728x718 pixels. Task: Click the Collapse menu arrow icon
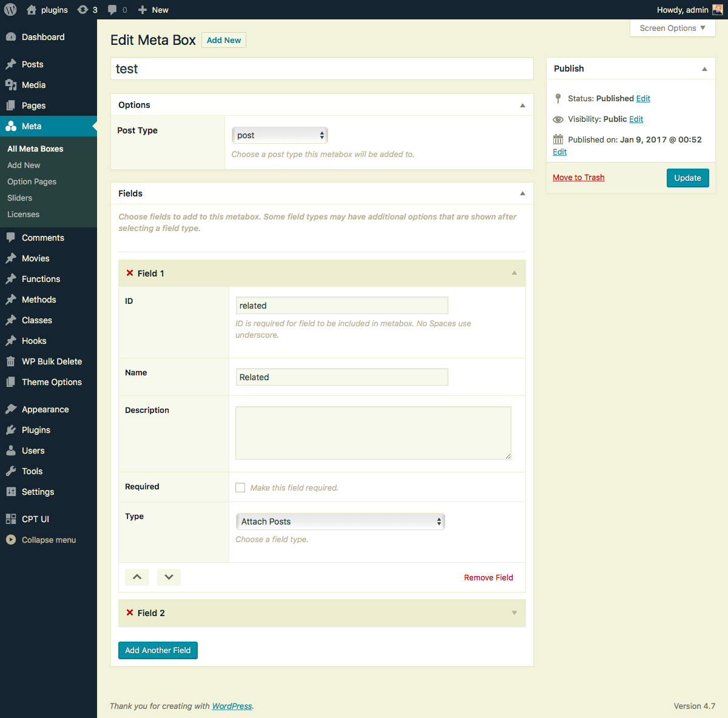click(11, 540)
